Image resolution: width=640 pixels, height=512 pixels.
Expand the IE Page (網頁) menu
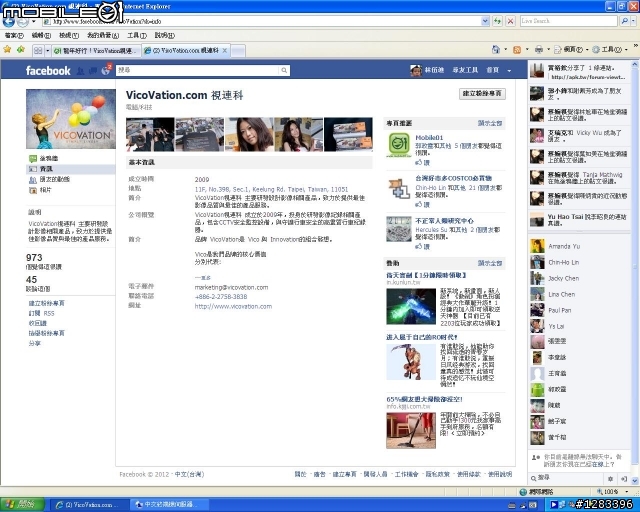pyautogui.click(x=571, y=50)
